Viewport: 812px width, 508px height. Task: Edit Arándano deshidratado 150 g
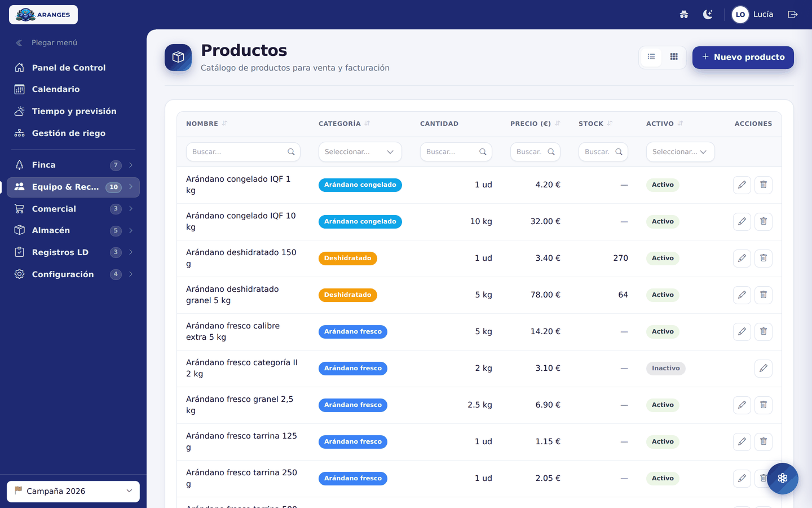[742, 259]
